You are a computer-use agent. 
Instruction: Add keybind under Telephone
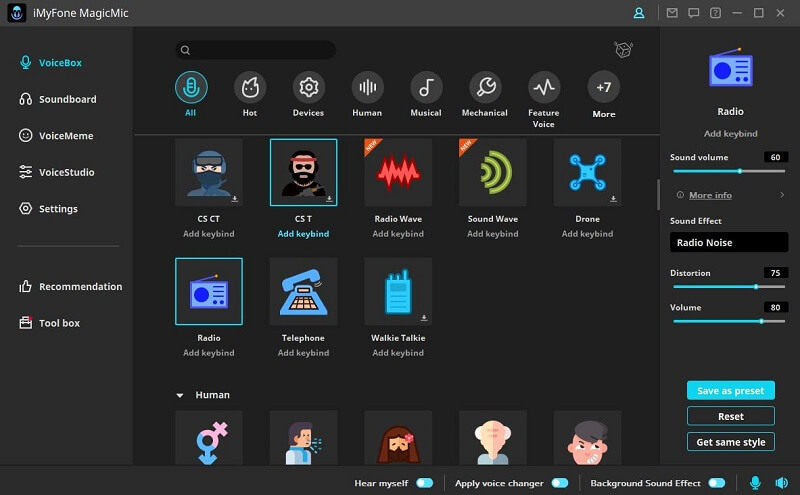point(304,353)
